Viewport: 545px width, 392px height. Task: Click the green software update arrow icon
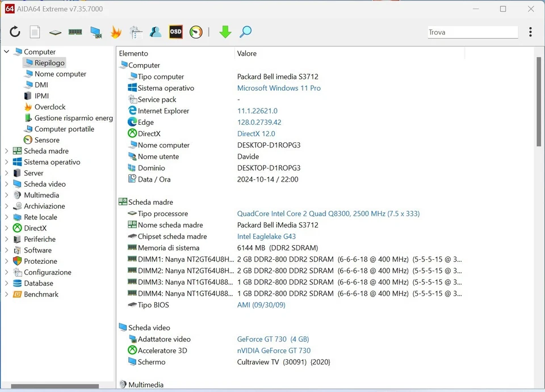pyautogui.click(x=225, y=32)
